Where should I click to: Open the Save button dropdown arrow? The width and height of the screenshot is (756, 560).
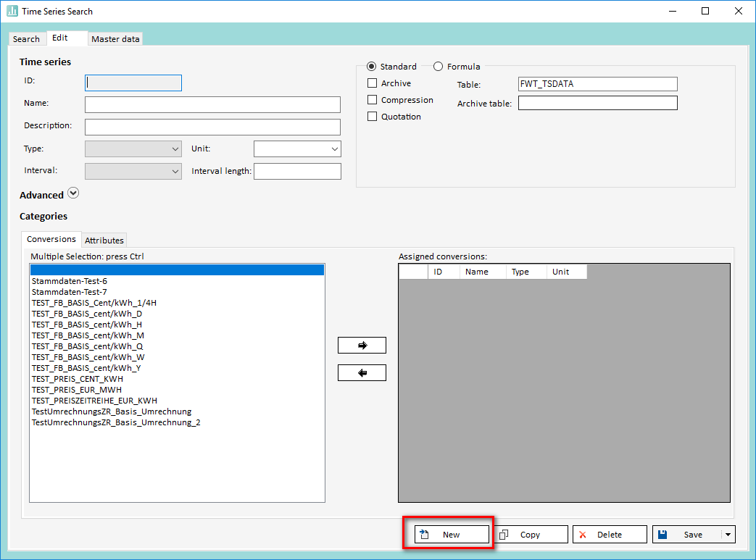[x=728, y=535]
